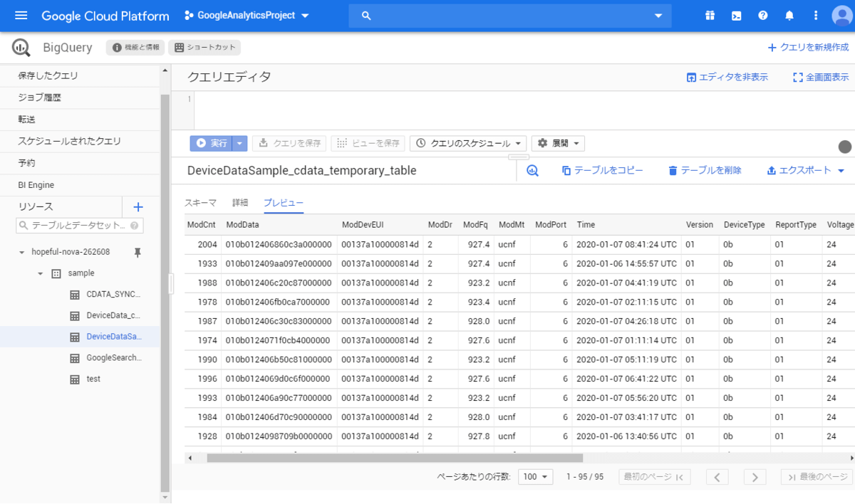
Task: Click the 実行 run button
Action: point(211,143)
